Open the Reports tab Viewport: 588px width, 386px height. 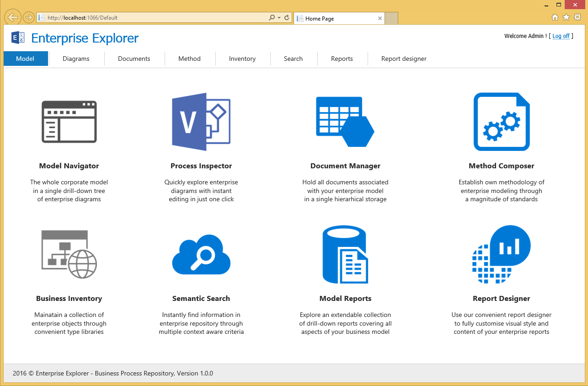point(342,59)
